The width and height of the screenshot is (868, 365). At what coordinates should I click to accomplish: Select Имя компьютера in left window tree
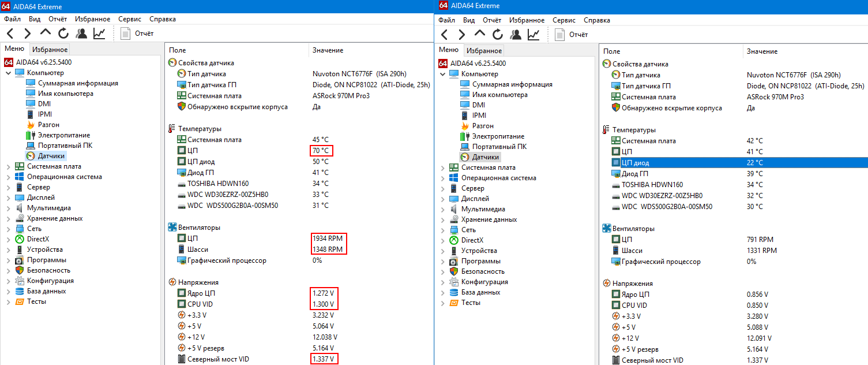(65, 94)
